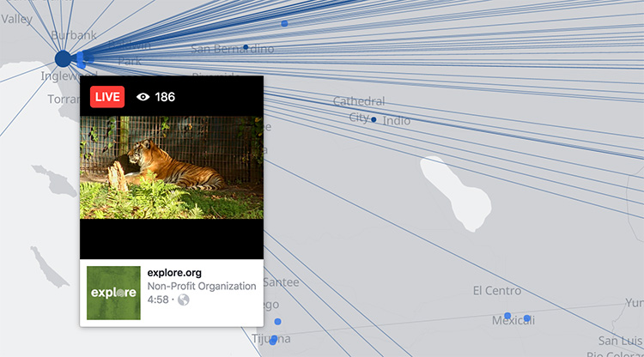
Task: Click the green explore logo avatar
Action: 113,292
